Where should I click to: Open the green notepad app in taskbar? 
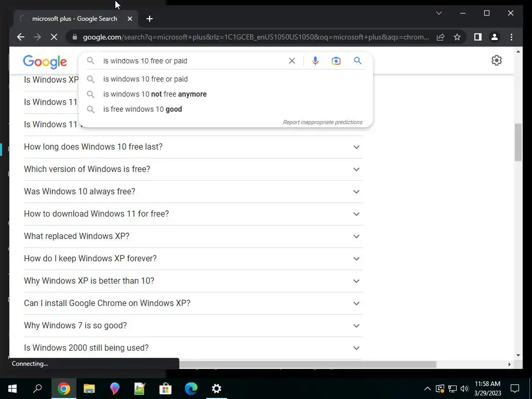pos(140,389)
